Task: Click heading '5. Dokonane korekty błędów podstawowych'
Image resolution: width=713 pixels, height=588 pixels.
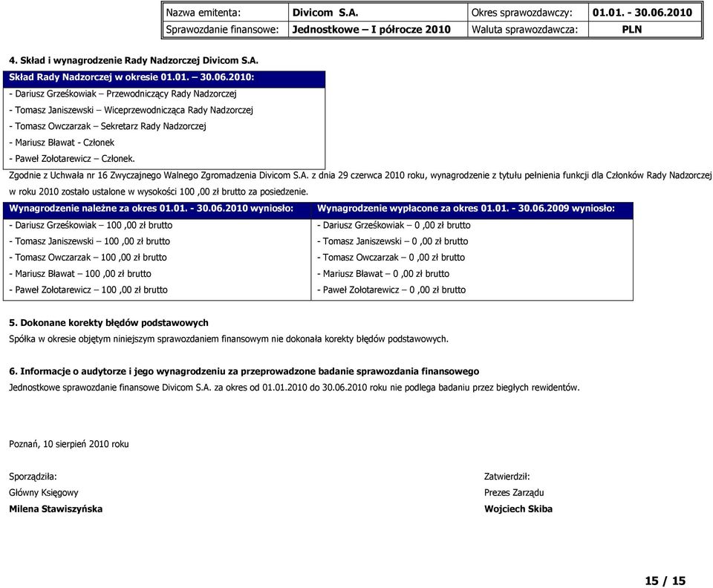Action: (x=108, y=323)
